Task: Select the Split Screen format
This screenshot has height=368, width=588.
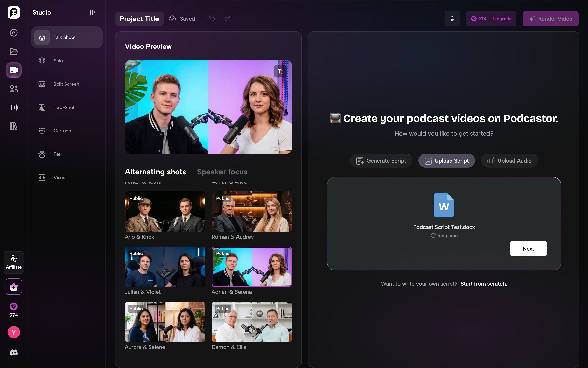Action: click(x=67, y=84)
